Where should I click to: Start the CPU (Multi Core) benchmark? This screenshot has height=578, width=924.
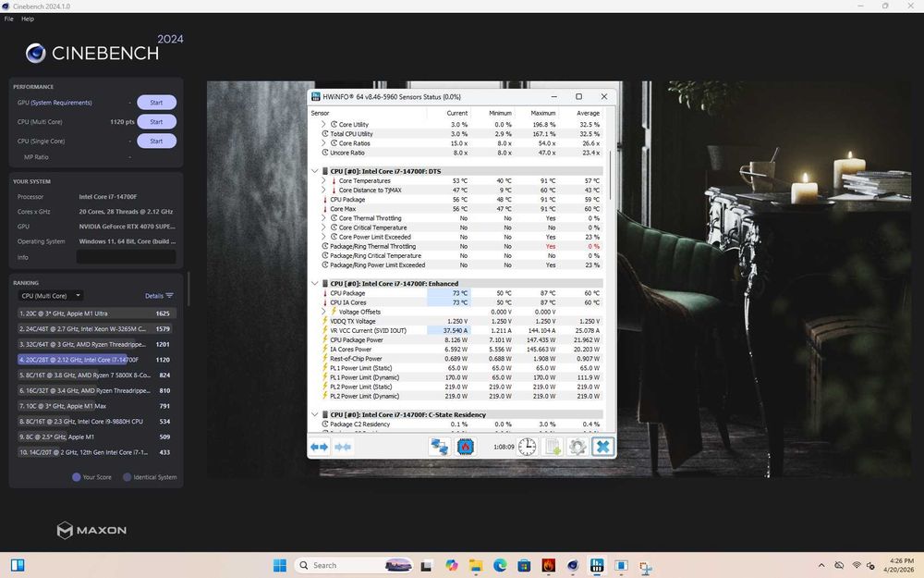click(x=156, y=121)
